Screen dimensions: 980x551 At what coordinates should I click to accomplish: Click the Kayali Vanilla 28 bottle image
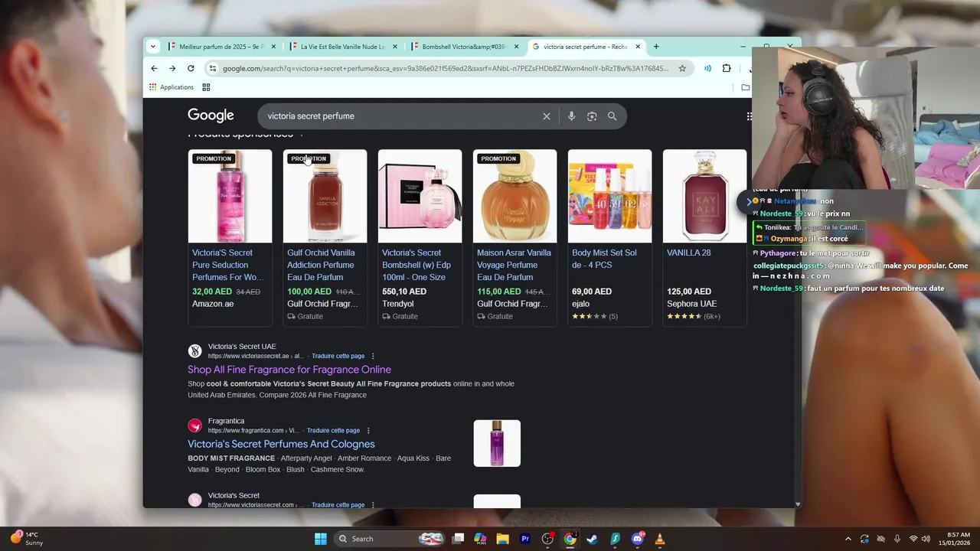pyautogui.click(x=704, y=196)
